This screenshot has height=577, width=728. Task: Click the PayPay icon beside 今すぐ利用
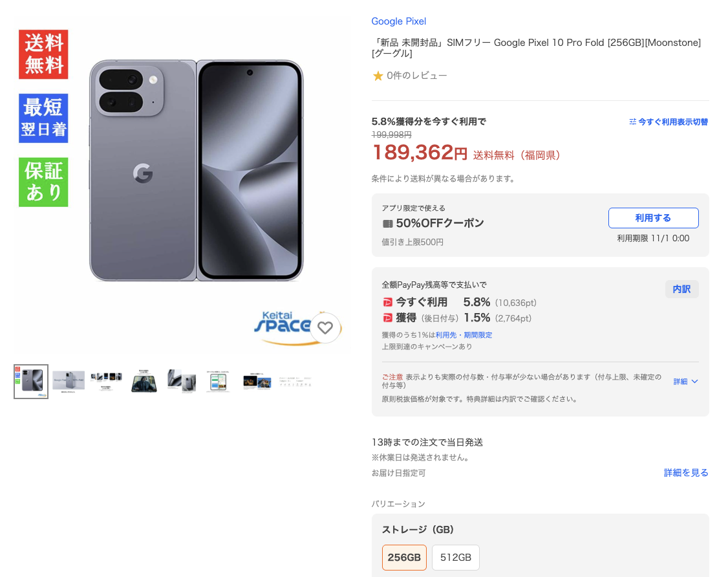(387, 303)
